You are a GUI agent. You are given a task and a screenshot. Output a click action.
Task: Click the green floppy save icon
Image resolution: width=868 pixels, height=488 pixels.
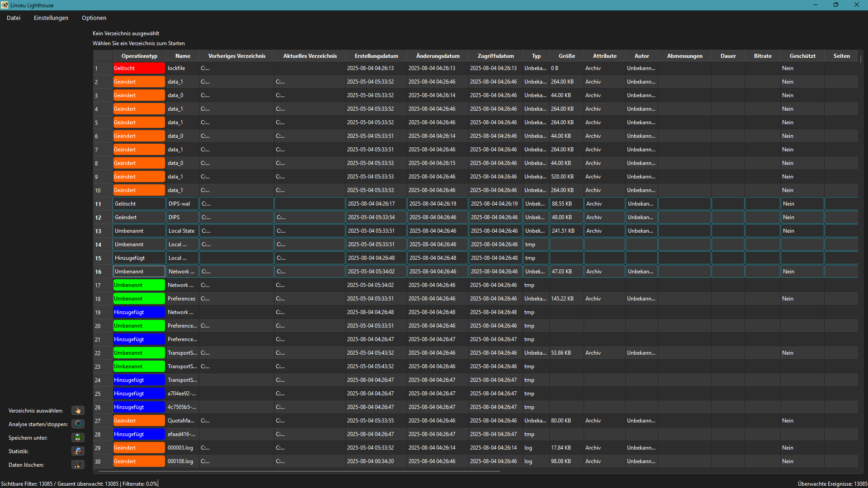point(78,437)
